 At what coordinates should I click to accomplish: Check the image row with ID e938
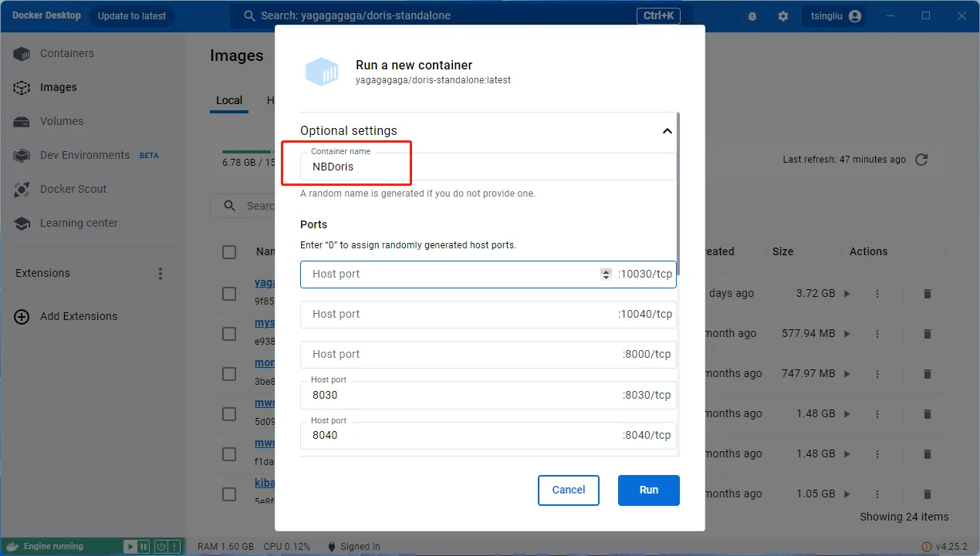pyautogui.click(x=229, y=334)
